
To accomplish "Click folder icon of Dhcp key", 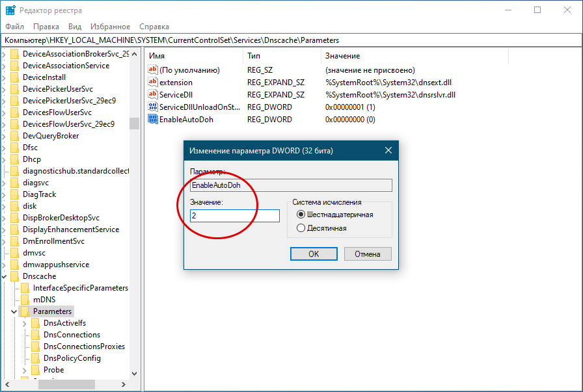I will pos(15,159).
